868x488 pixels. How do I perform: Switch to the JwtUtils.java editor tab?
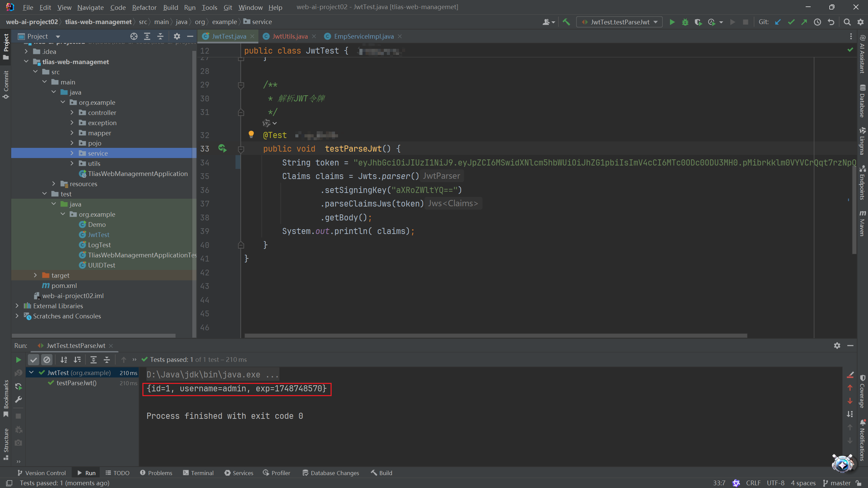[x=290, y=36]
